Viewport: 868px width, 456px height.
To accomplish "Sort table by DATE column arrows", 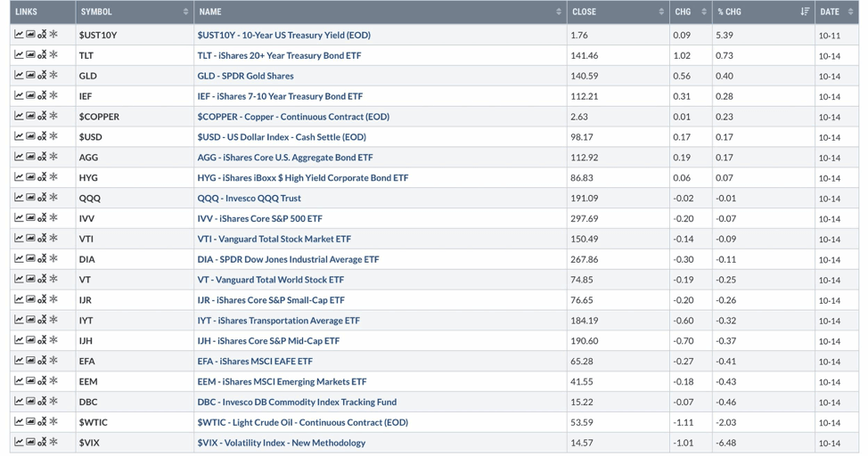I will pos(850,12).
